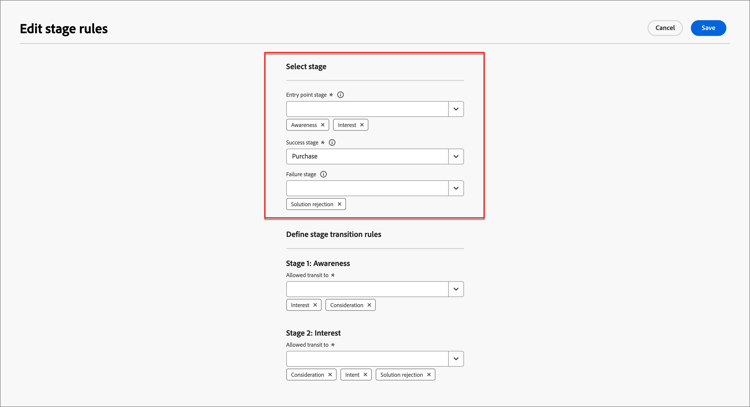Open the Failure stage dropdown chevron

click(x=456, y=188)
